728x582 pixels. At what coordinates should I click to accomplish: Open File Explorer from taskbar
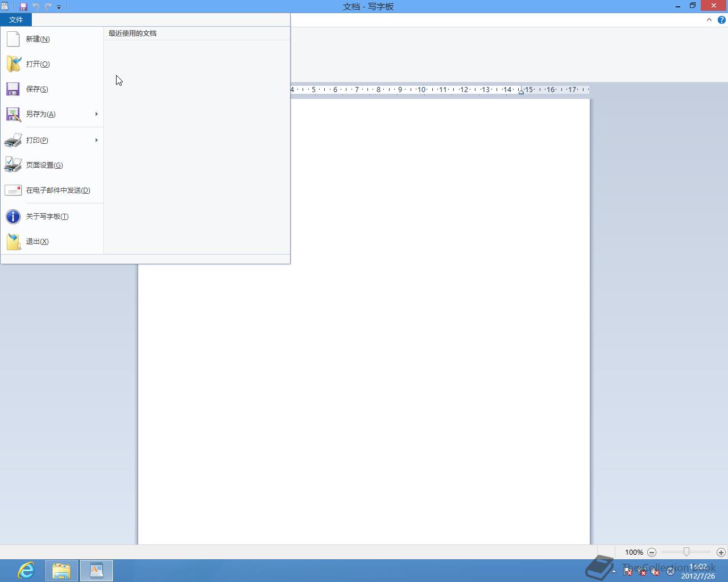click(x=61, y=571)
